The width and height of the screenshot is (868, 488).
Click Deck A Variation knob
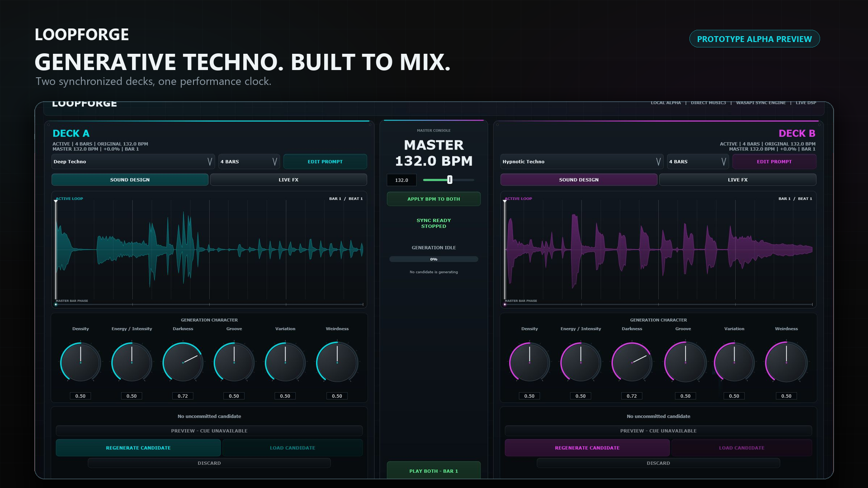click(x=285, y=362)
